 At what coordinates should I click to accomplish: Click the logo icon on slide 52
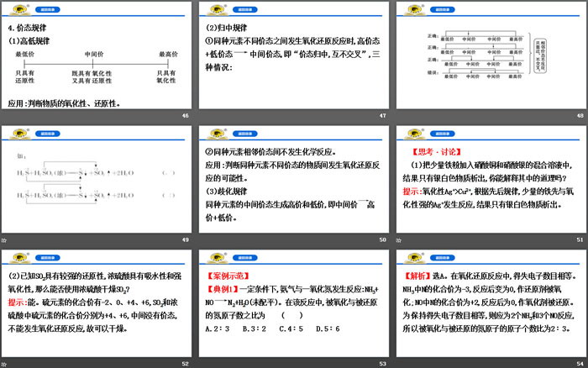[x=20, y=254]
